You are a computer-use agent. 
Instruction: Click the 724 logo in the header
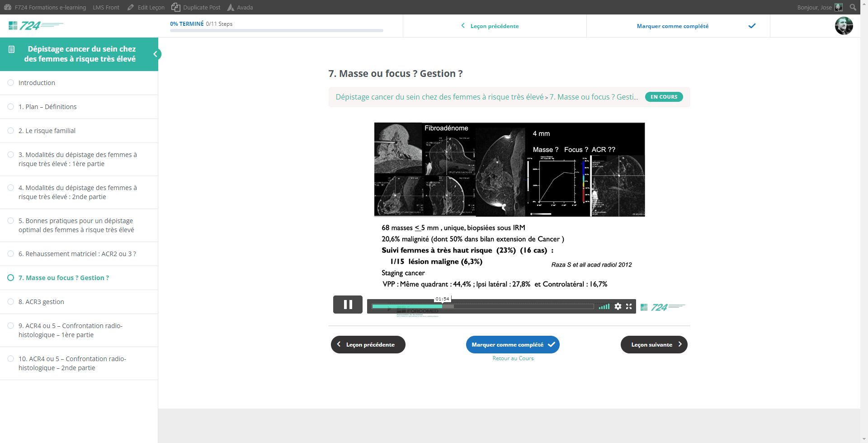(36, 26)
